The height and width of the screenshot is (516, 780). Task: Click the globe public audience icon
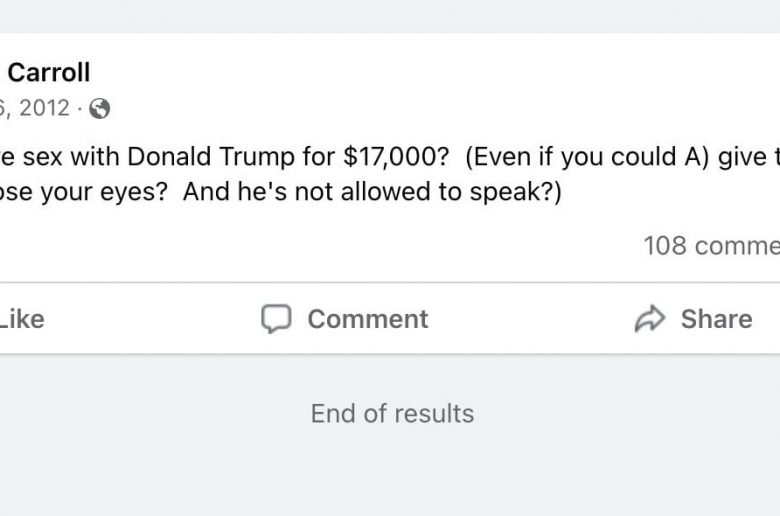[99, 109]
